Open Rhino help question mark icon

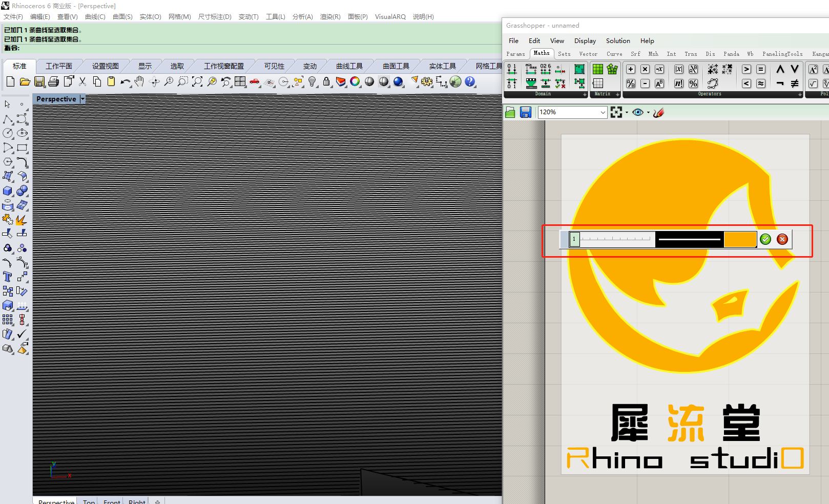click(470, 81)
